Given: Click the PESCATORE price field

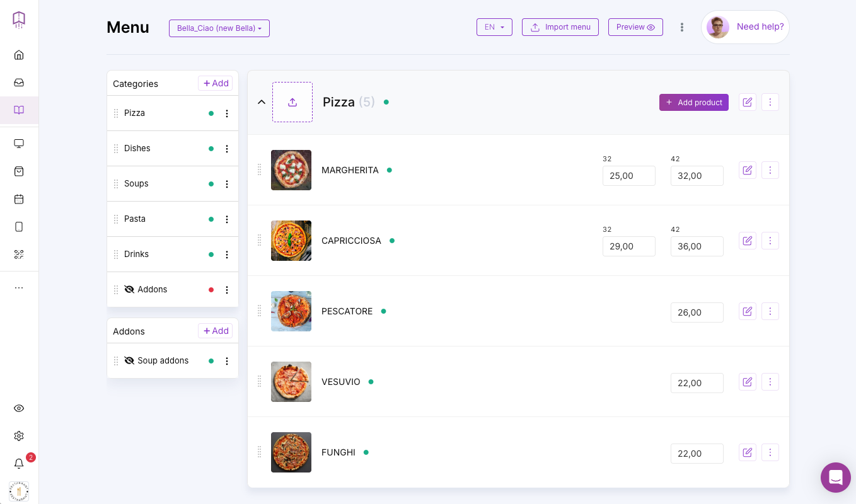Looking at the screenshot, I should [x=697, y=312].
